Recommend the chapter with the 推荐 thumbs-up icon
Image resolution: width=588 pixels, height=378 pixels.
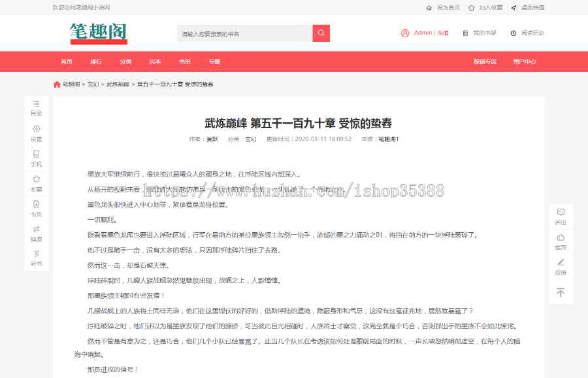[x=560, y=243]
